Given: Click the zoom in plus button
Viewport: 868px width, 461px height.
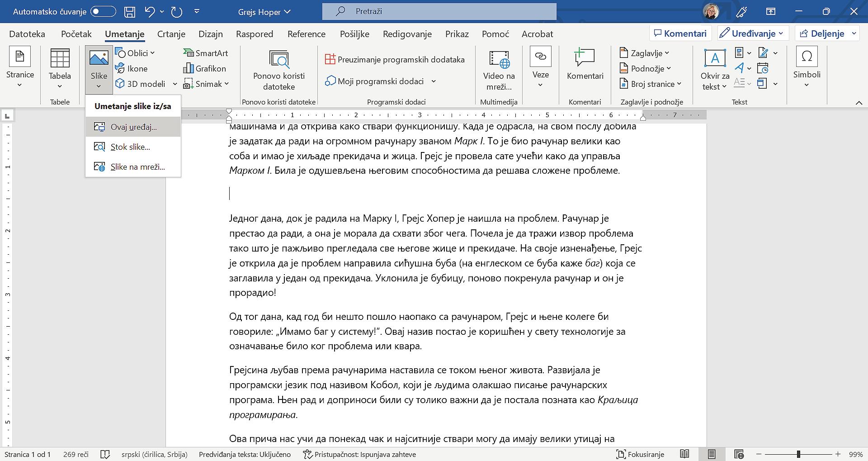Looking at the screenshot, I should point(838,454).
